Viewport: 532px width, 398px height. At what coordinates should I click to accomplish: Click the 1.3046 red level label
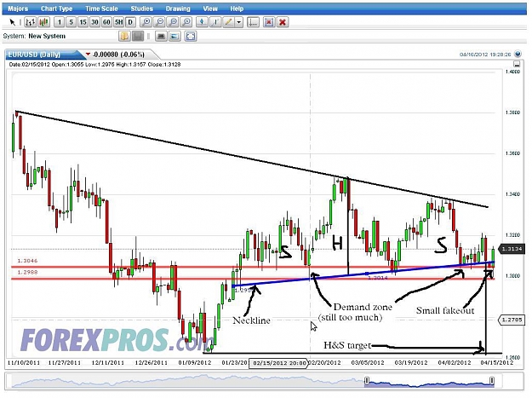(x=27, y=261)
